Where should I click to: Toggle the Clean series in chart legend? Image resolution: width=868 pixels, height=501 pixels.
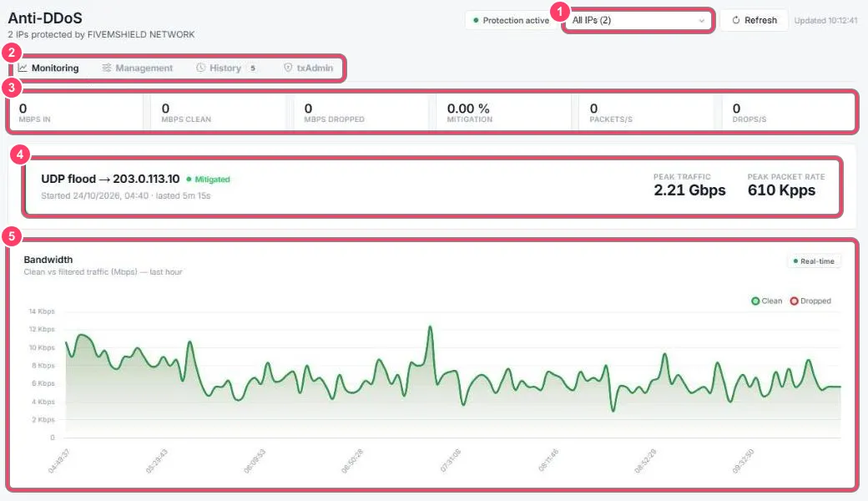tap(767, 301)
